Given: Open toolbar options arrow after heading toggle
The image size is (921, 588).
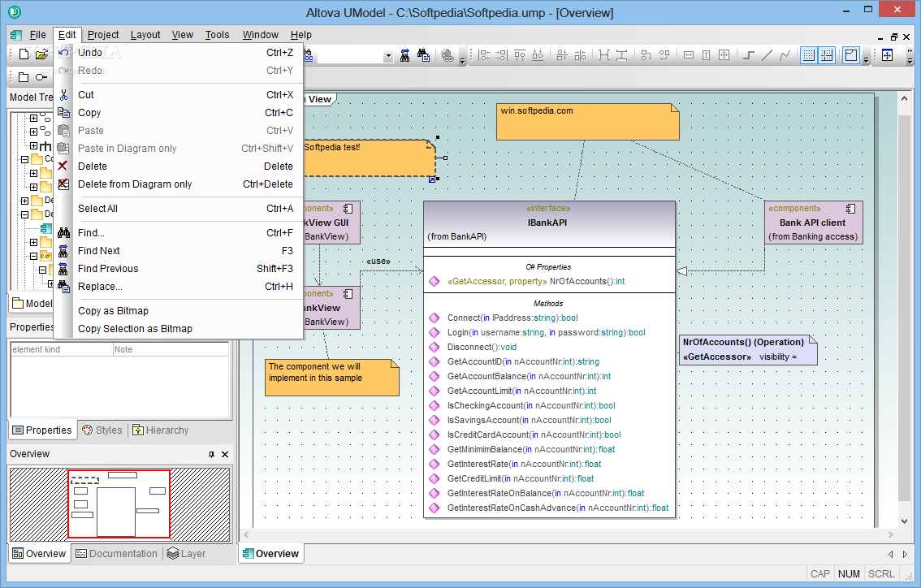Looking at the screenshot, I should (x=866, y=58).
